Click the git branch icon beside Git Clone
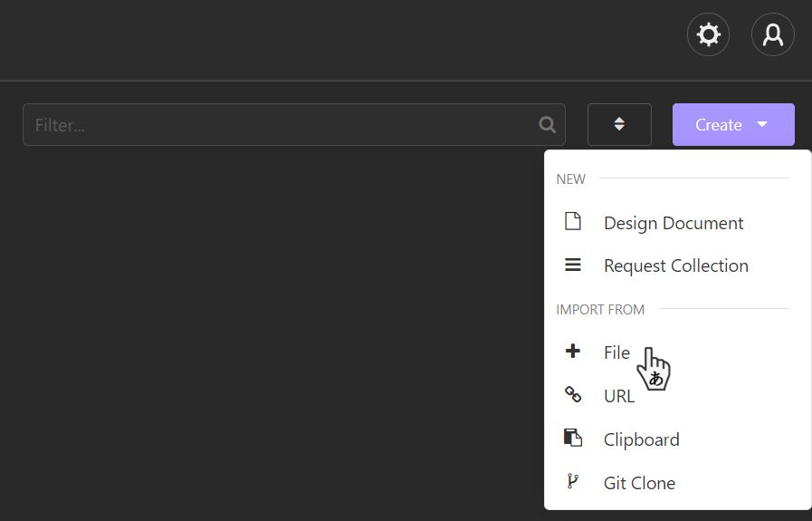The image size is (812, 521). tap(572, 481)
